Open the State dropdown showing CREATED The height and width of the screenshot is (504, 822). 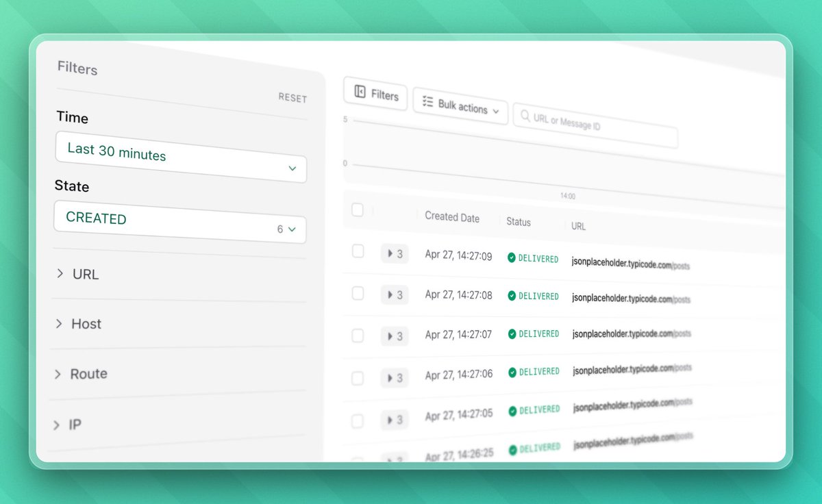tap(180, 222)
